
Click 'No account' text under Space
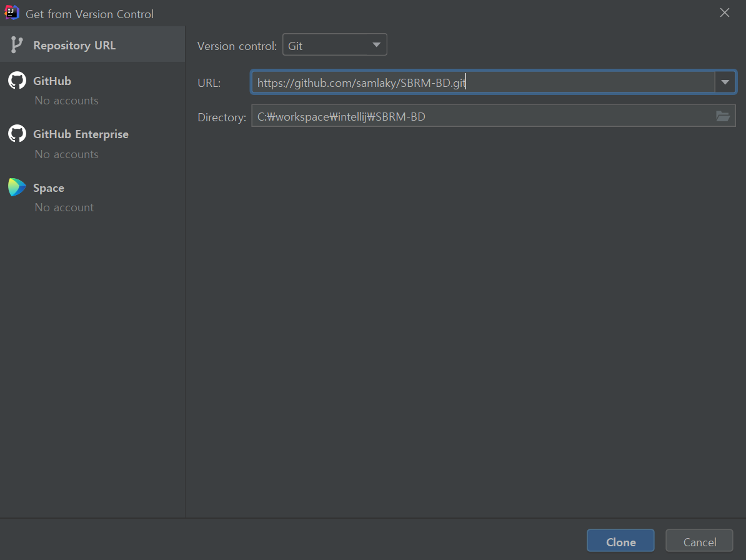pyautogui.click(x=64, y=207)
